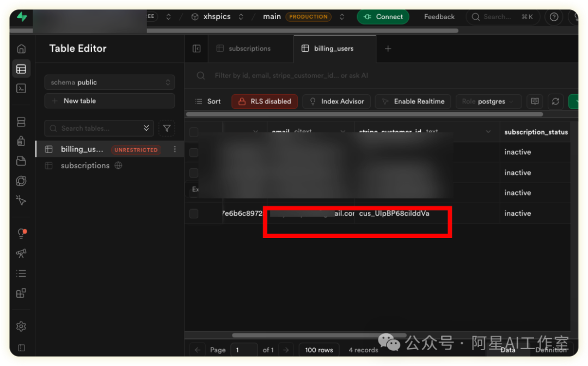This screenshot has height=366, width=588.
Task: Click the filter tables funnel icon
Action: tap(167, 129)
